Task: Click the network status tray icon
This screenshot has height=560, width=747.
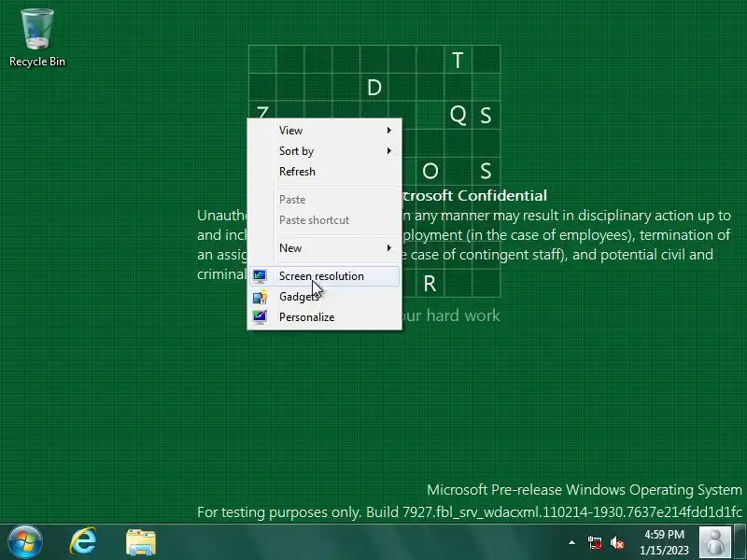Action: pos(595,543)
